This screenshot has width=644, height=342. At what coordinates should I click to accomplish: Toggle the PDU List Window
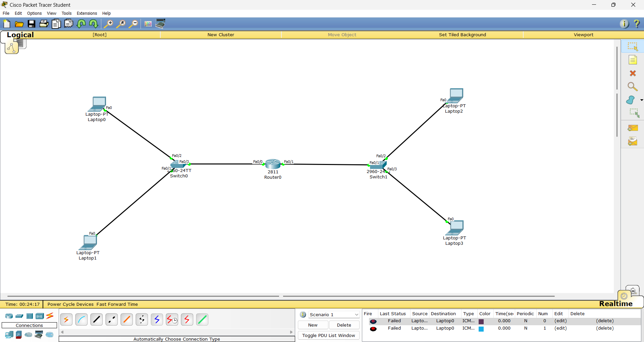[x=328, y=335]
